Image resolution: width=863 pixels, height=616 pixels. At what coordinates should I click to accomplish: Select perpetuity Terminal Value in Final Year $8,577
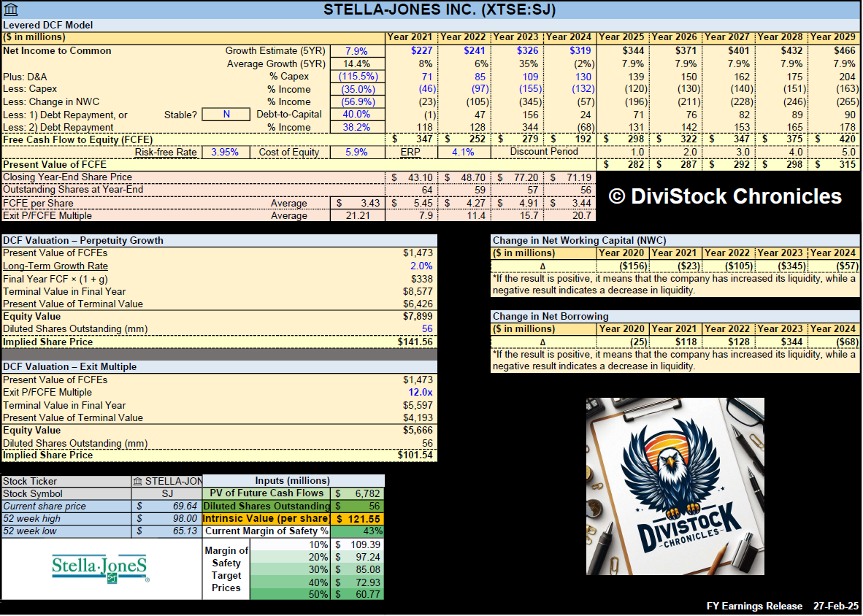[x=418, y=291]
